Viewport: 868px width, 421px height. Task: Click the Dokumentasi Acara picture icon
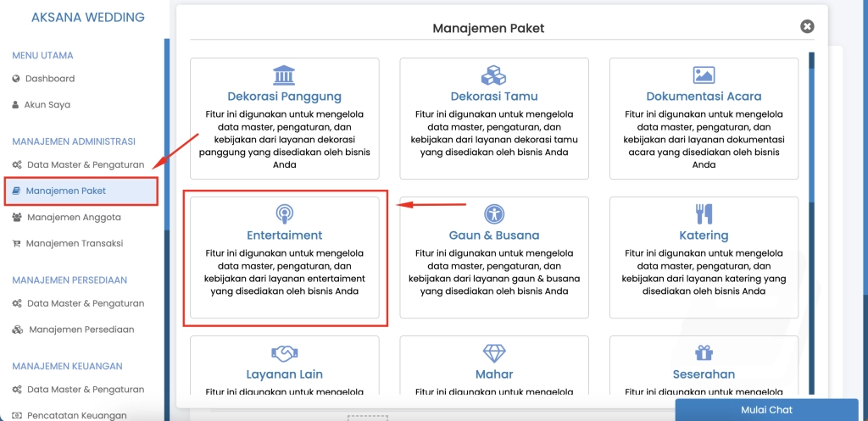coord(704,75)
